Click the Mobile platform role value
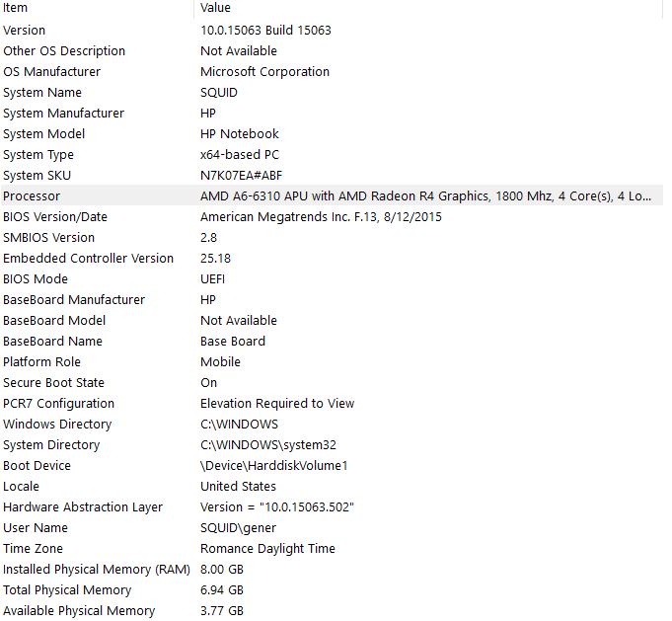 [x=220, y=362]
